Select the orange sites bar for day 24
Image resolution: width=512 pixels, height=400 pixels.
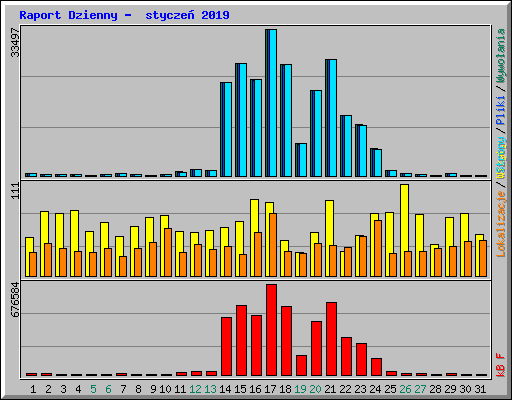tap(378, 248)
